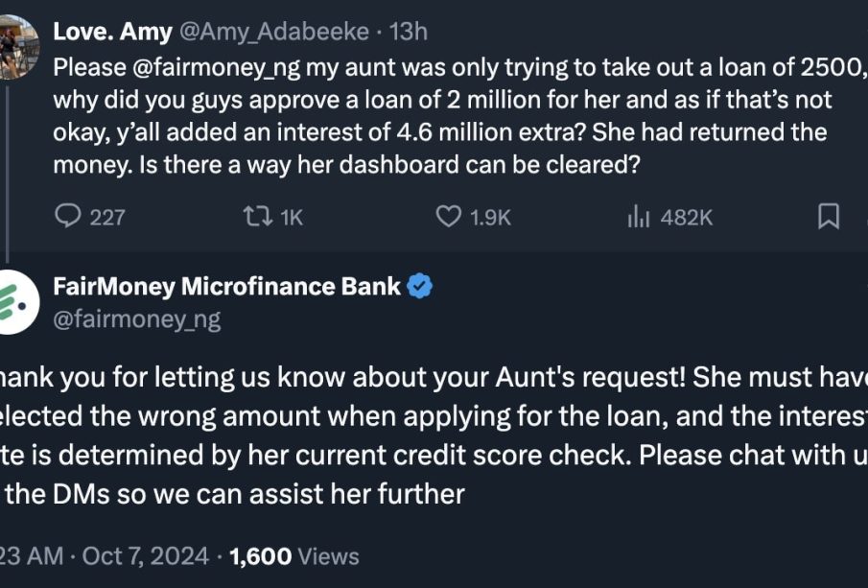This screenshot has width=868, height=588.
Task: Open Love. Amy's profile picture
Action: (18, 45)
